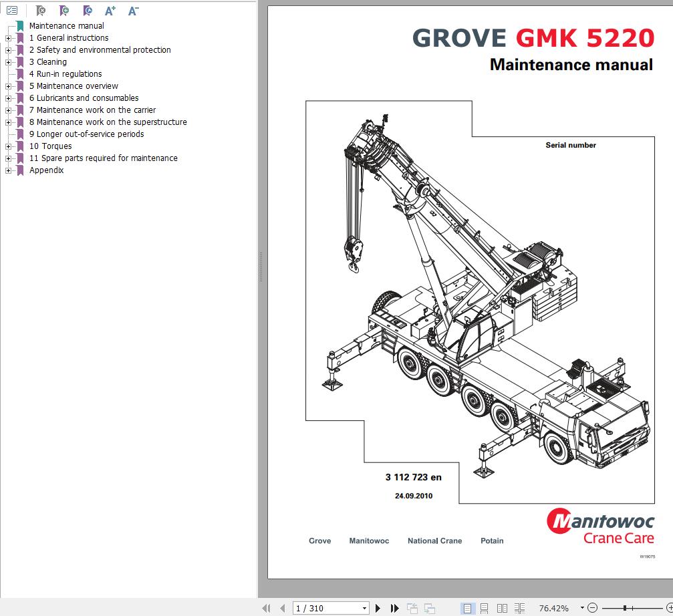Click the teal bookmark icon beside Maintenance manual
The width and height of the screenshot is (673, 616).
pyautogui.click(x=20, y=26)
